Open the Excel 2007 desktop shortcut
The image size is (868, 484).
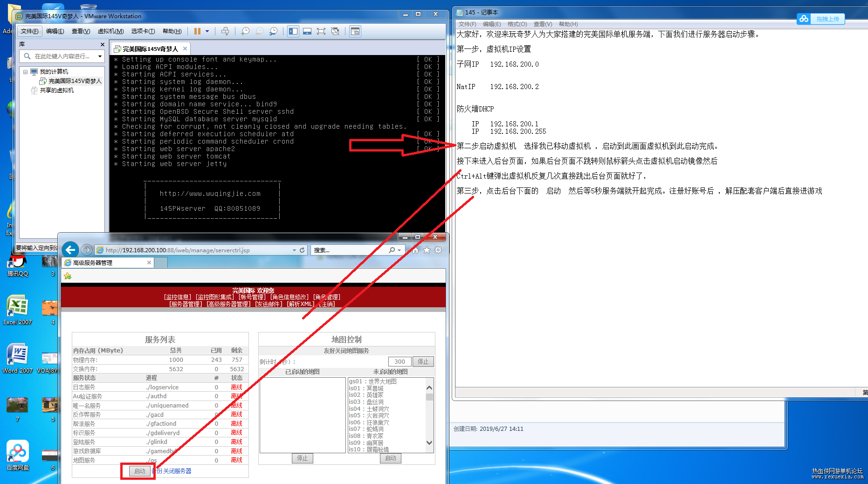click(18, 309)
